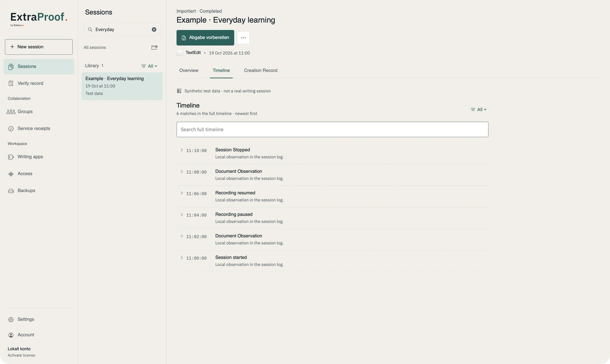Click the Backups drive icon
Image resolution: width=610 pixels, height=364 pixels.
(x=11, y=191)
